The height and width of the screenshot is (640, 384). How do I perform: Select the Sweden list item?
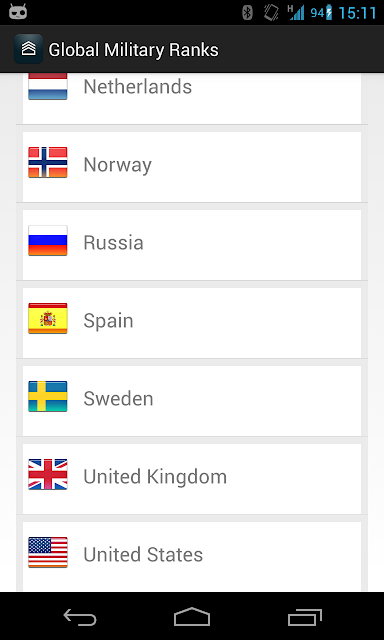tap(192, 400)
